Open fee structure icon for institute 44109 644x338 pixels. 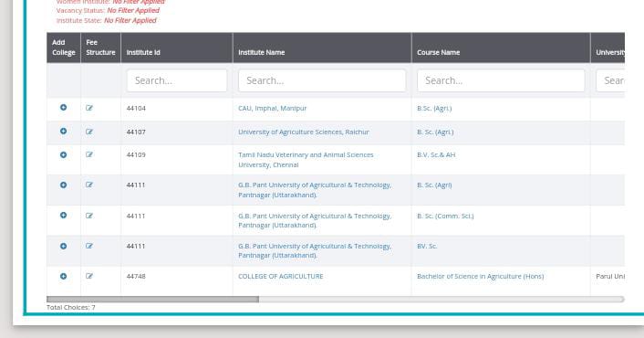89,154
